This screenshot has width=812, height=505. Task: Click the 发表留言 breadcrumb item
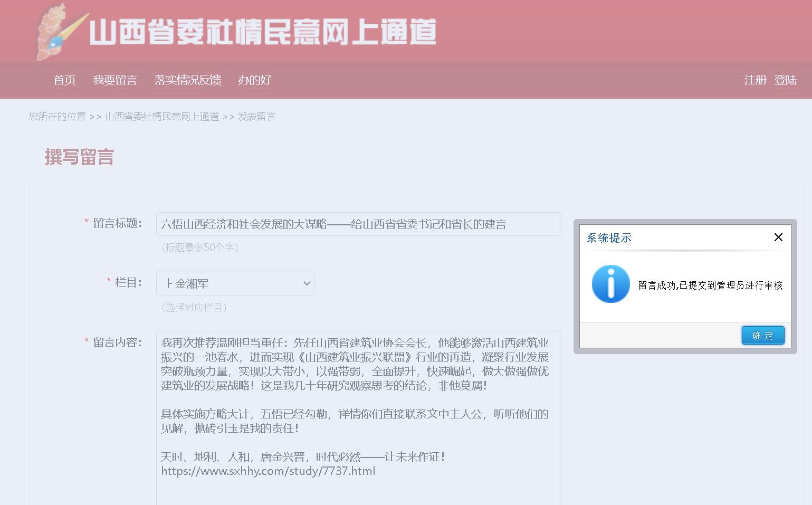tap(256, 117)
